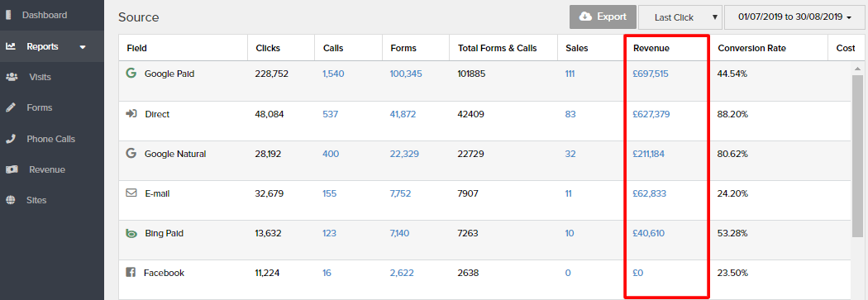
Task: Open Direct calls count 537 link
Action: (331, 114)
